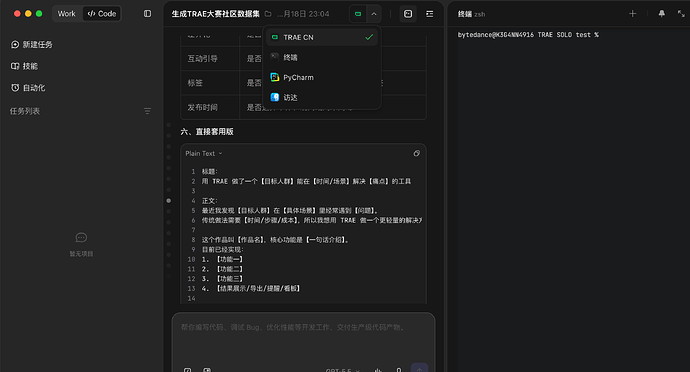Click code line 1 reading 标题:
Viewport: 690px width, 372px height.
(x=209, y=171)
